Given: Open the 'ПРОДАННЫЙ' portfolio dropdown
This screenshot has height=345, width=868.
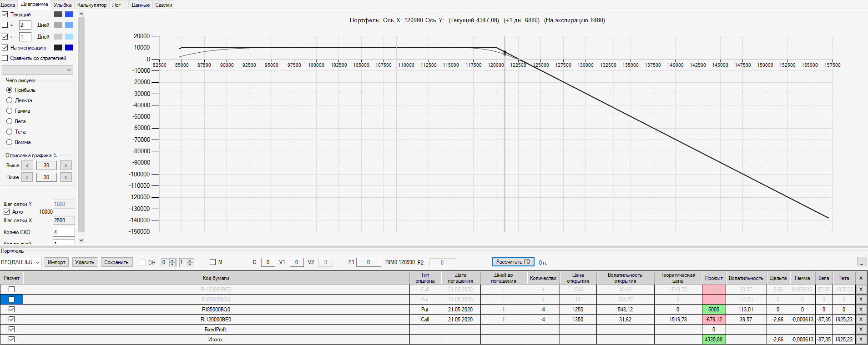Looking at the screenshot, I should [20, 262].
